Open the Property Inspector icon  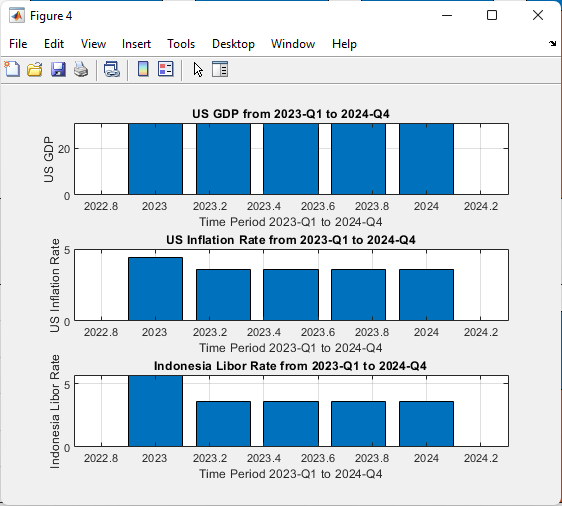(x=220, y=69)
